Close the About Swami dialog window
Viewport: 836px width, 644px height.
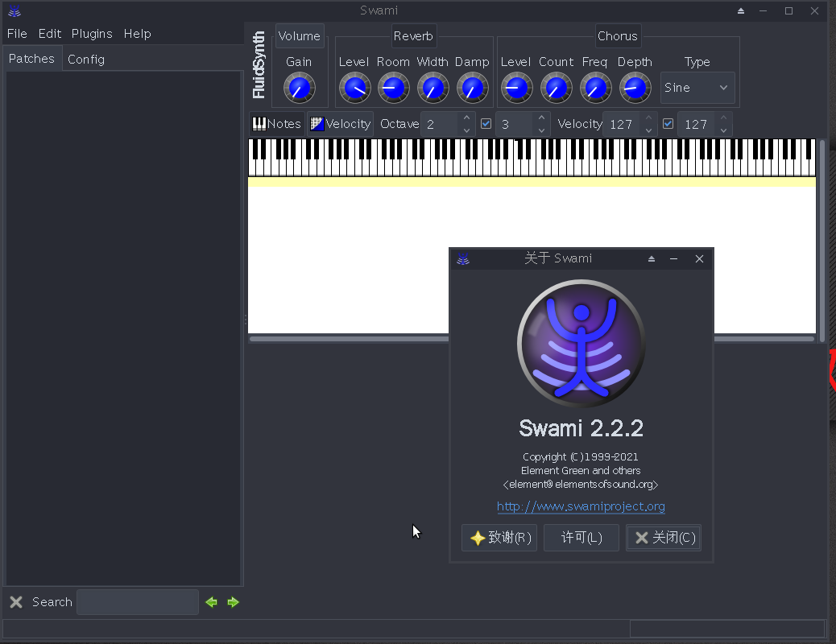coord(700,259)
